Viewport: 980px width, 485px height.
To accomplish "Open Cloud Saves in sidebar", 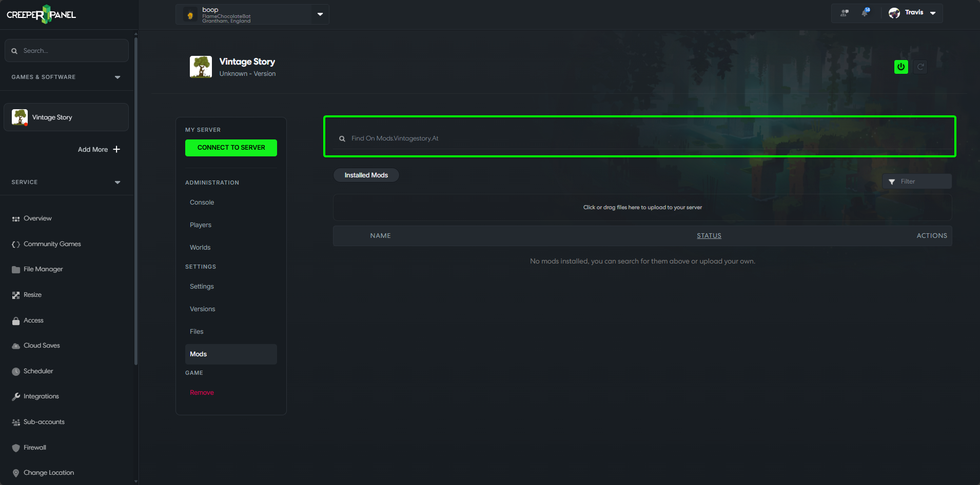I will tap(41, 346).
